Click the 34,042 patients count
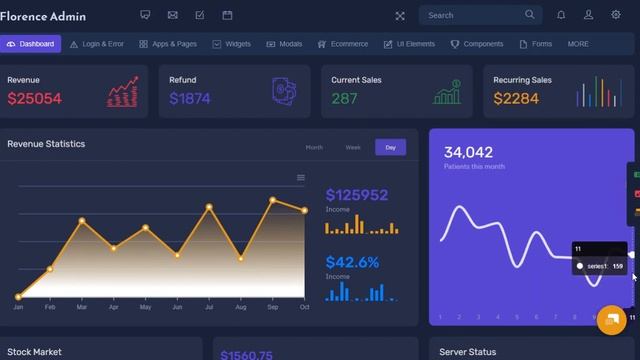 point(468,152)
